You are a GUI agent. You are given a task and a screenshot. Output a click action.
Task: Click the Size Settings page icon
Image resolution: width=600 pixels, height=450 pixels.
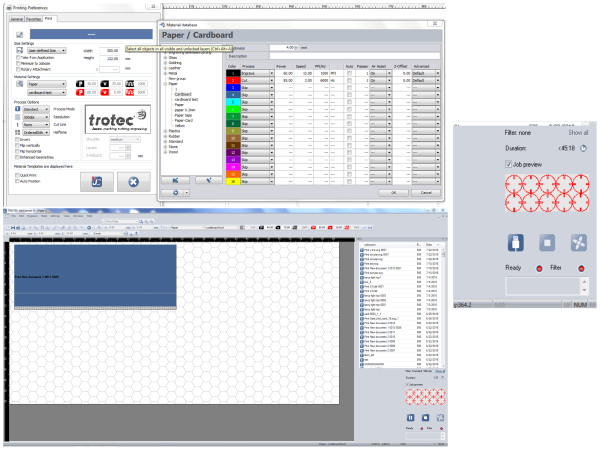[20, 51]
